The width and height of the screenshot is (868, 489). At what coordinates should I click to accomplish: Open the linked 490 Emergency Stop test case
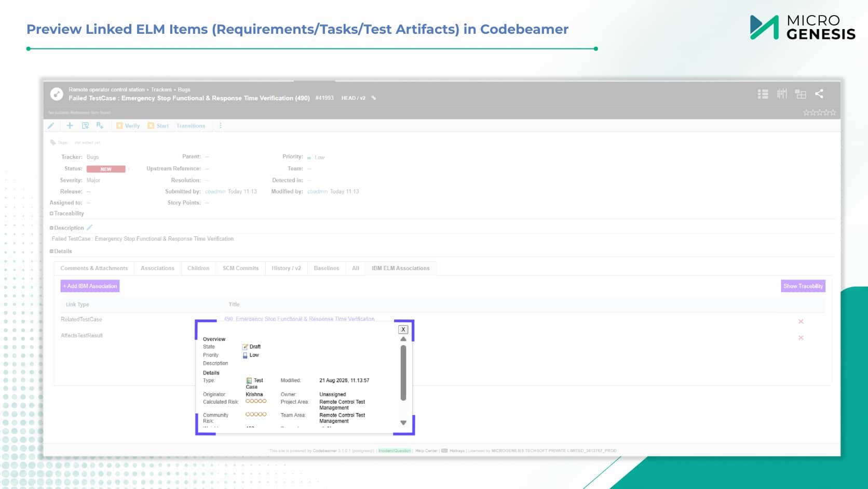pyautogui.click(x=299, y=319)
